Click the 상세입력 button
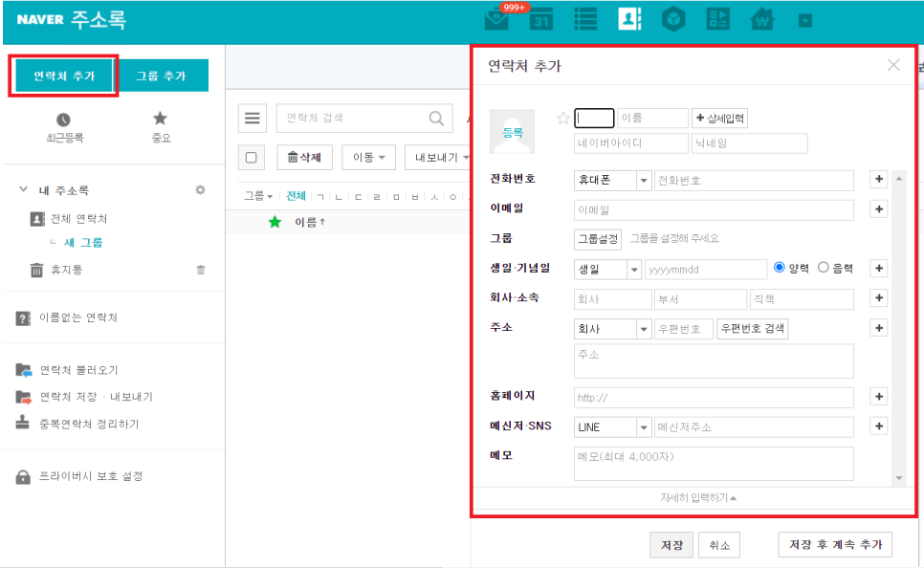Image resolution: width=924 pixels, height=568 pixels. coord(719,118)
